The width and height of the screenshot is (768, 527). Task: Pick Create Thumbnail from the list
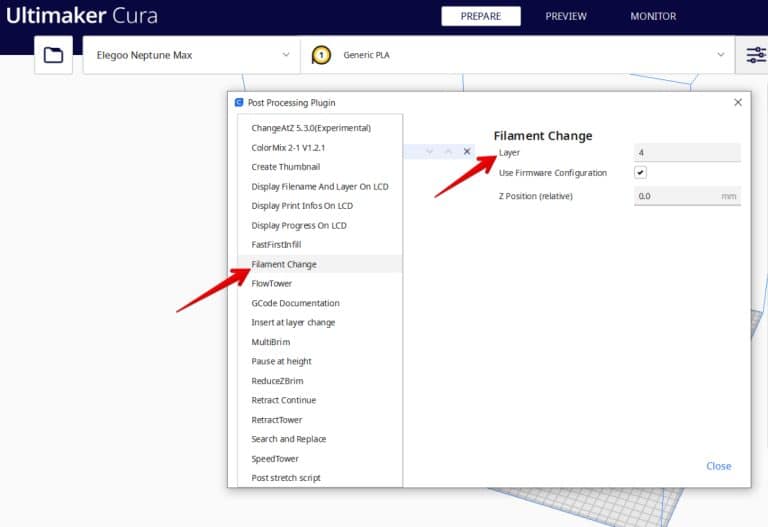pos(286,167)
